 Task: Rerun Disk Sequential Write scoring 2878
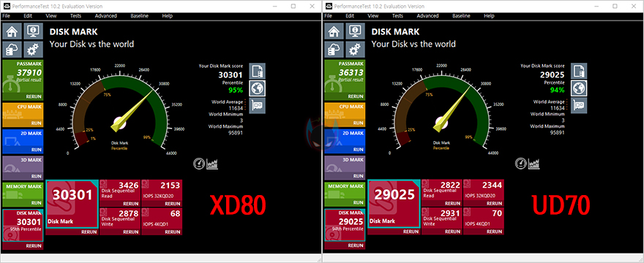pyautogui.click(x=130, y=232)
